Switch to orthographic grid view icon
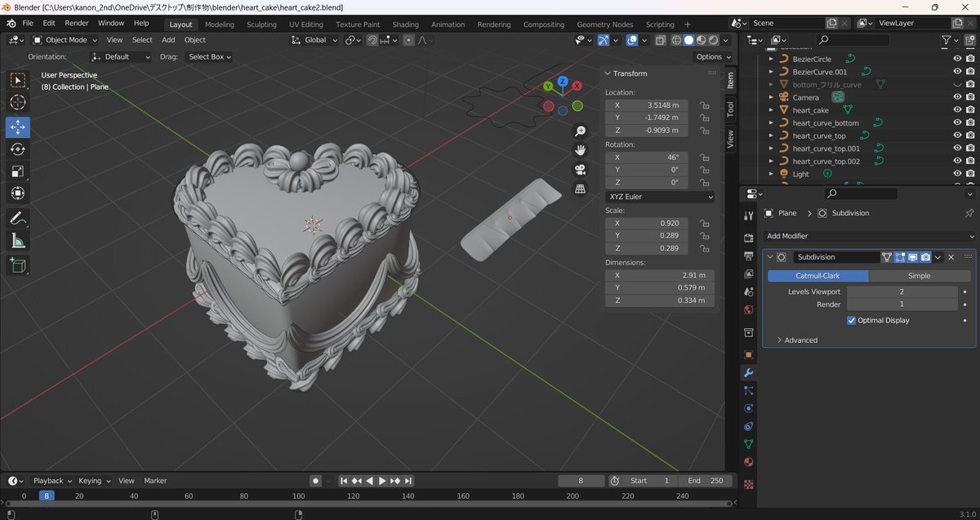This screenshot has width=980, height=520. click(x=581, y=189)
